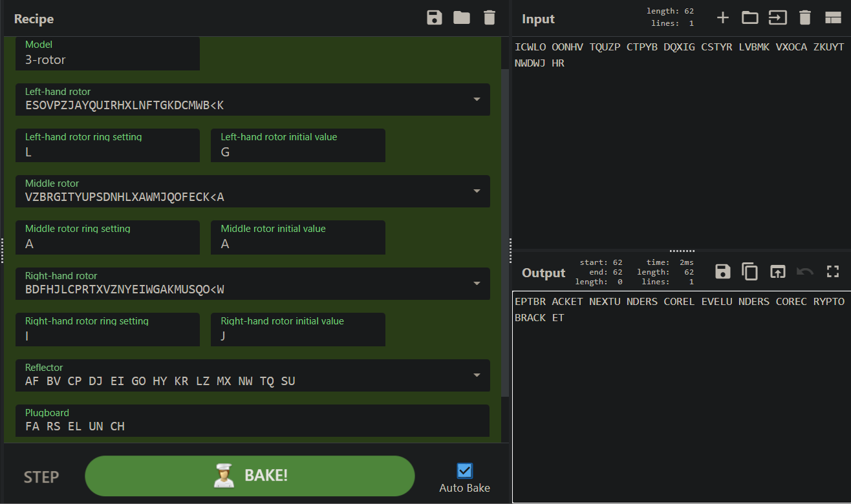Clear input and output trash icon
The height and width of the screenshot is (504, 851).
click(x=805, y=18)
